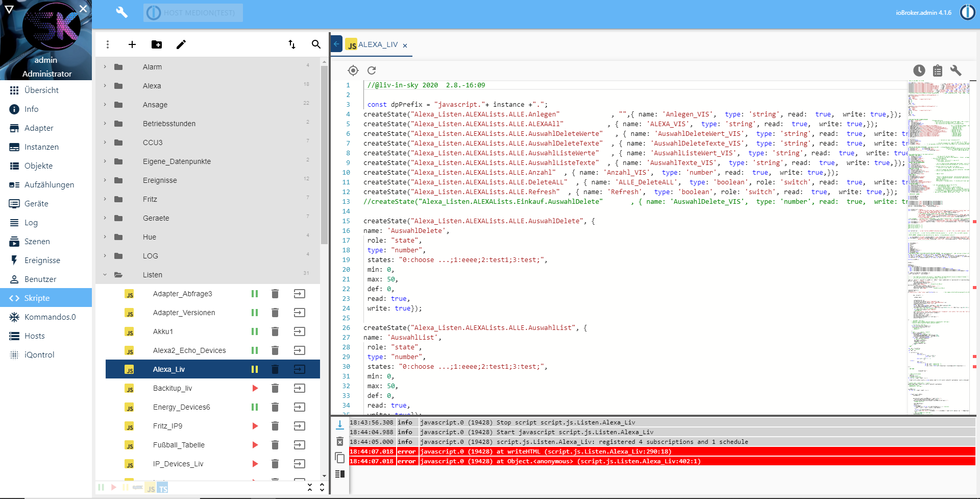The image size is (980, 499).
Task: Expand the Fritz folder
Action: coord(105,199)
